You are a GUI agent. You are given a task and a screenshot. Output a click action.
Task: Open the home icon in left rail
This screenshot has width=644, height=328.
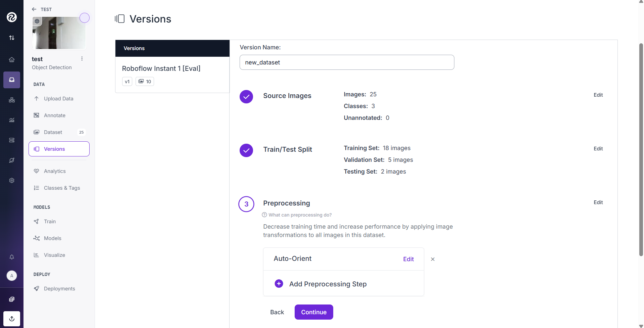pos(12,60)
